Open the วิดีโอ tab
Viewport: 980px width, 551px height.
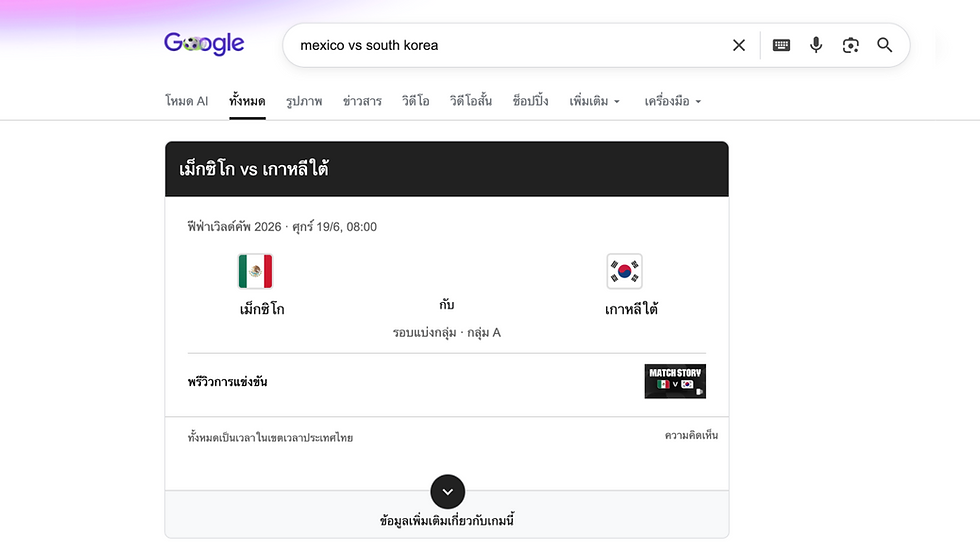coord(416,101)
